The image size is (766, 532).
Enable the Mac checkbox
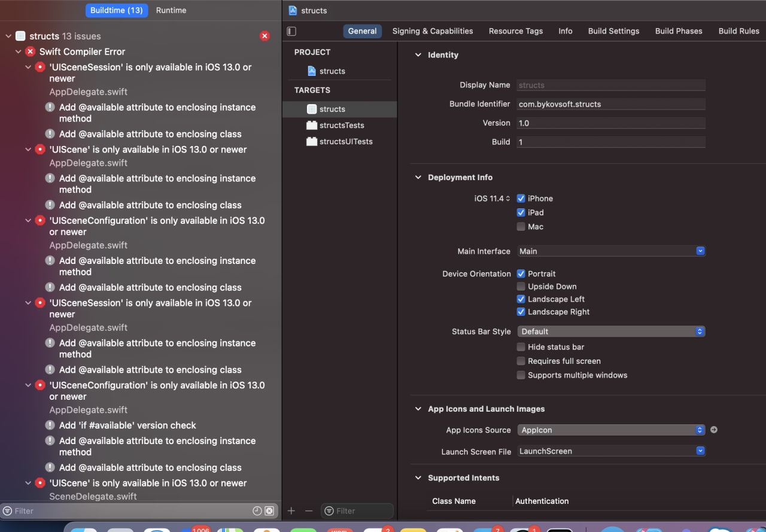(521, 226)
